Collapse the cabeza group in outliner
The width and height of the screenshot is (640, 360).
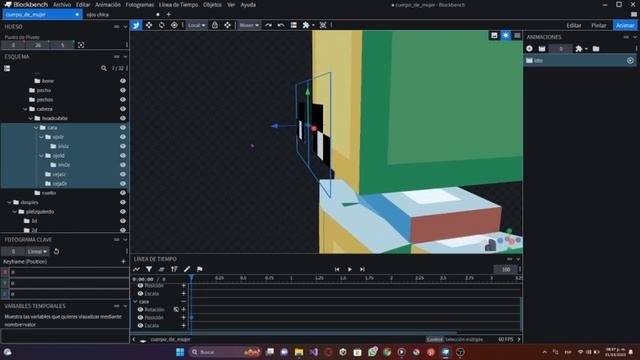click(25, 109)
